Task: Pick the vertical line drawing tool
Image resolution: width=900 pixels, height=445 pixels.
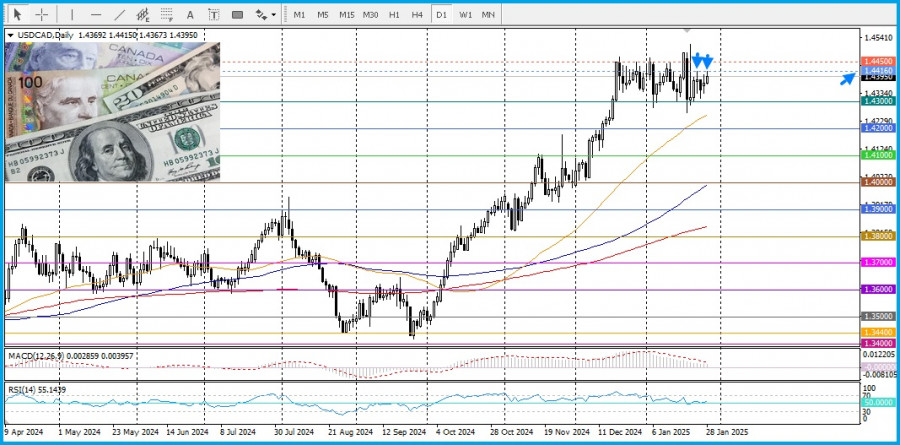Action: (x=71, y=15)
